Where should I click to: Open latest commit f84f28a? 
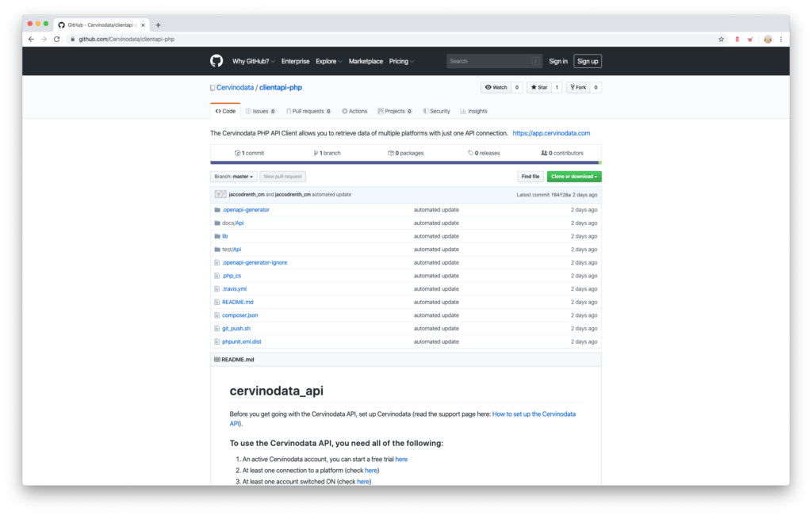pyautogui.click(x=561, y=195)
